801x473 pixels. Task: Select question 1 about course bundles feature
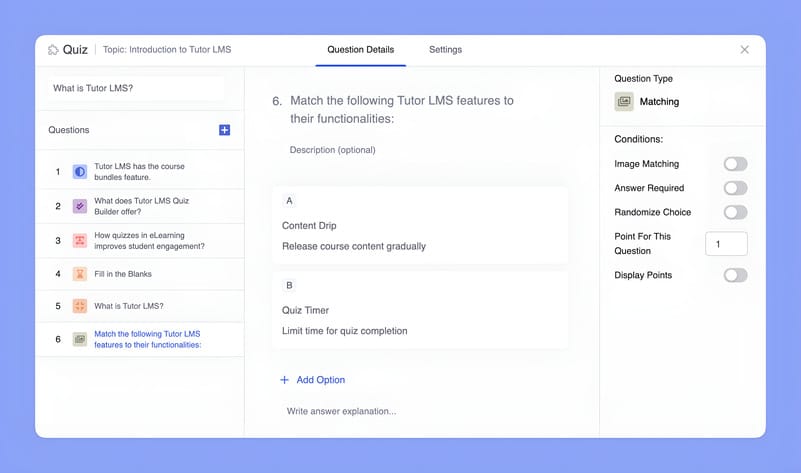click(x=140, y=172)
